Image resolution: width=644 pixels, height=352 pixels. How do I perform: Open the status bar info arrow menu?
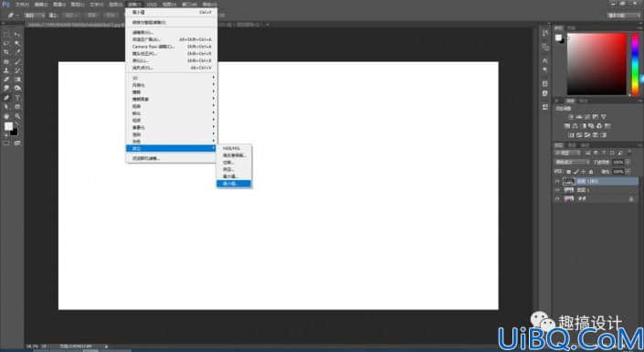106,347
